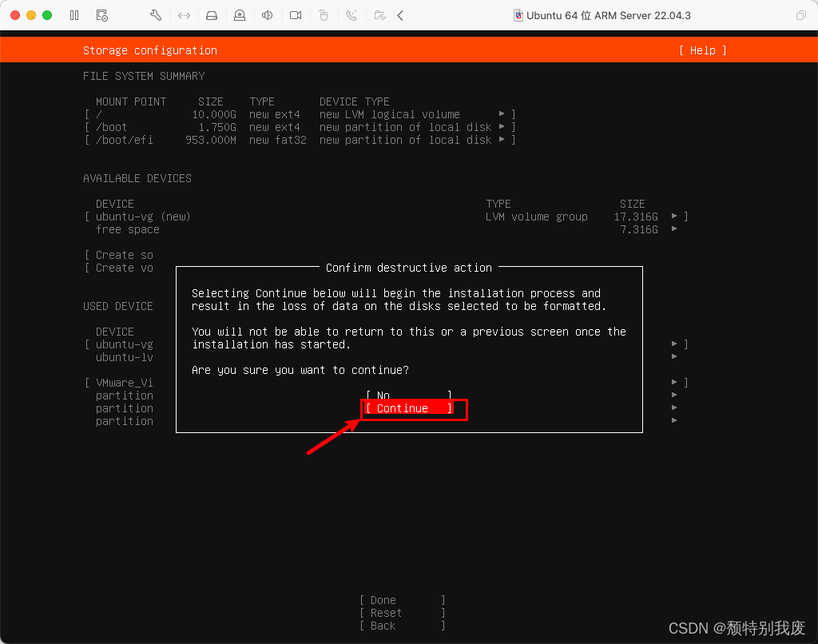This screenshot has width=818, height=644.
Task: Click the 17.316G size value
Action: pyautogui.click(x=636, y=217)
